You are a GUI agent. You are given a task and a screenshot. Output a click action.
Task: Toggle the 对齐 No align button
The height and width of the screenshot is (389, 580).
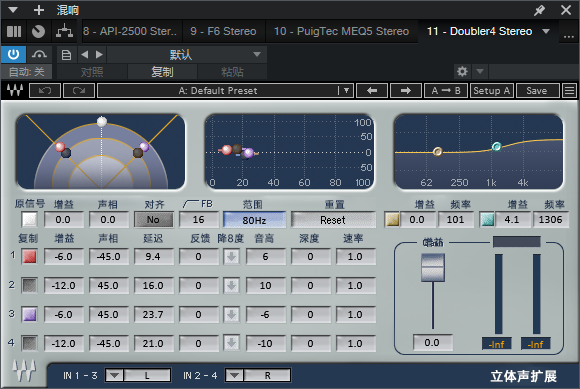pos(153,220)
